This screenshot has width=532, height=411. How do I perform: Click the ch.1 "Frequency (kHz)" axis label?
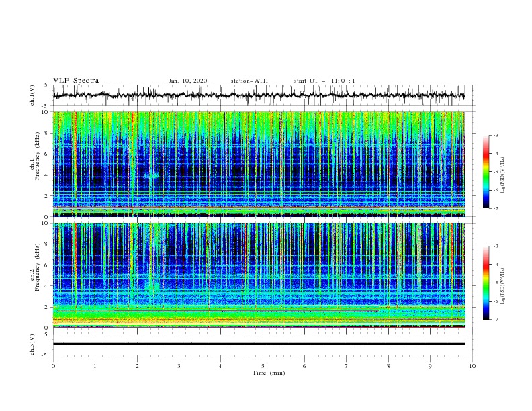pos(38,156)
